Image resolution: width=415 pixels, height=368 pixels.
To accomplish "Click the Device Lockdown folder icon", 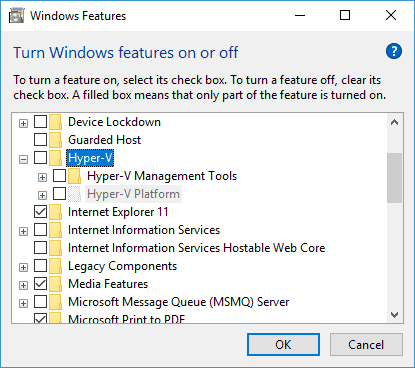I will pyautogui.click(x=55, y=122).
